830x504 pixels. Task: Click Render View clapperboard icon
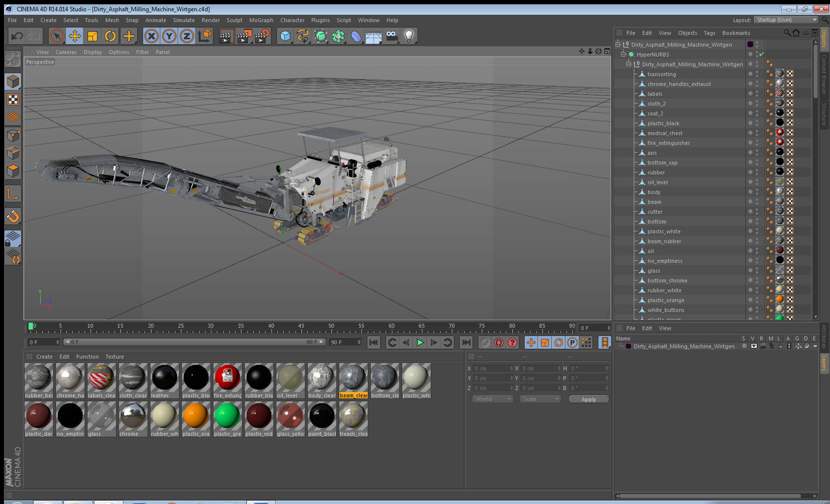(226, 36)
